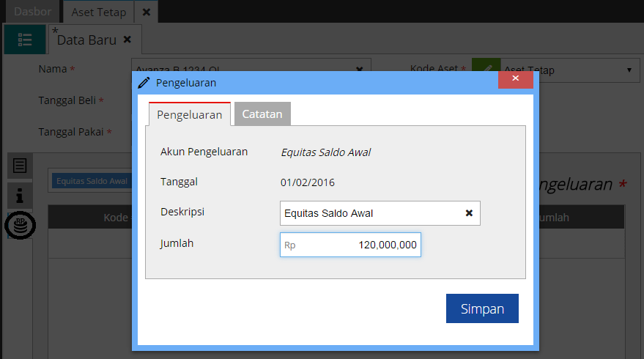This screenshot has width=644, height=359.
Task: Click the green edit icon beside Kode Aset
Action: (484, 70)
